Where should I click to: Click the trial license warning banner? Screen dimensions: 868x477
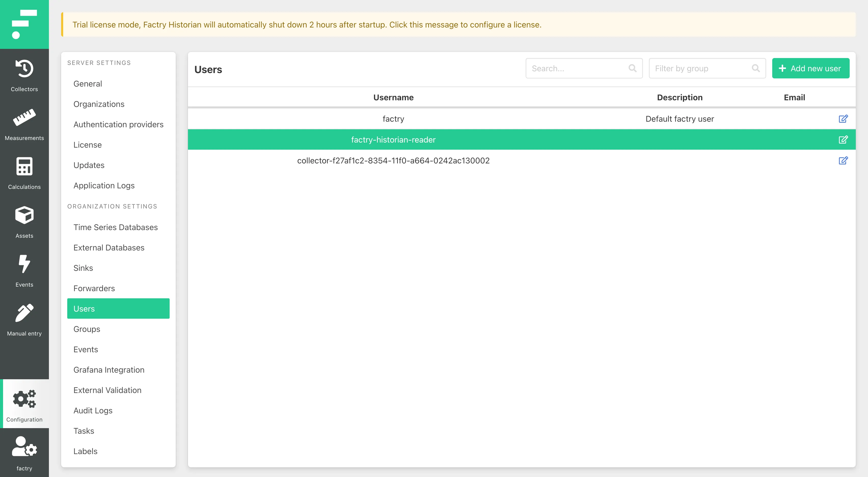(x=458, y=25)
